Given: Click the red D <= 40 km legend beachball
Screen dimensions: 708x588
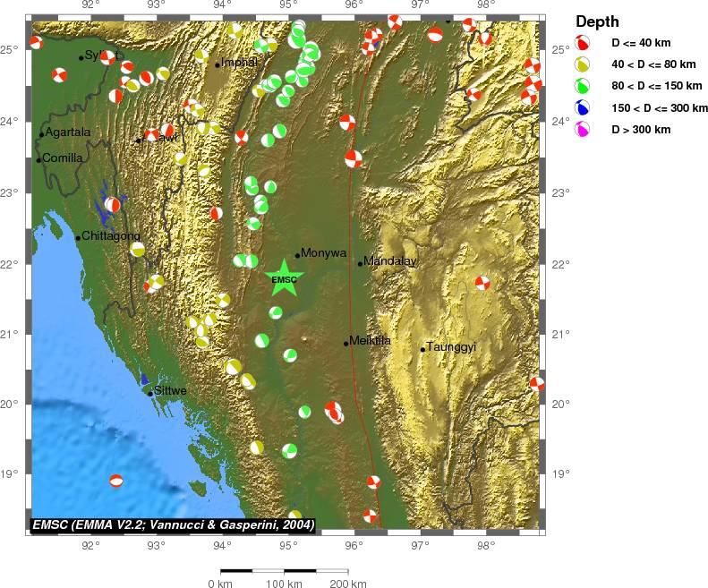Looking at the screenshot, I should 582,43.
